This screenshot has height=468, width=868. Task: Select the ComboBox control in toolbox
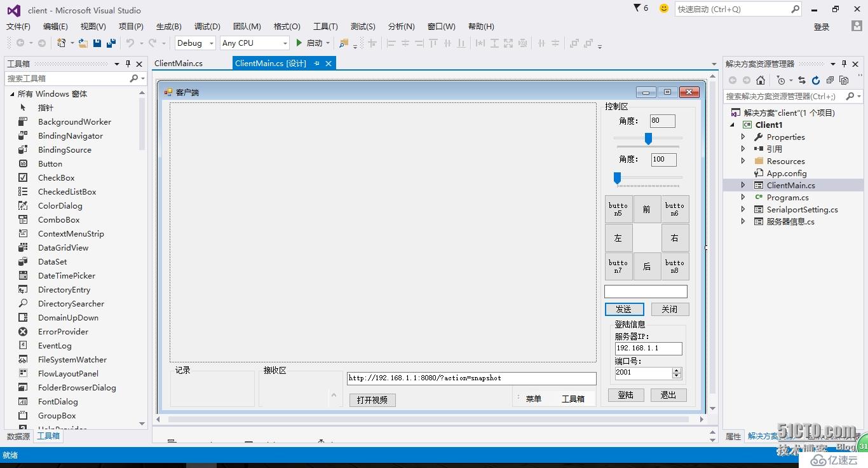59,219
